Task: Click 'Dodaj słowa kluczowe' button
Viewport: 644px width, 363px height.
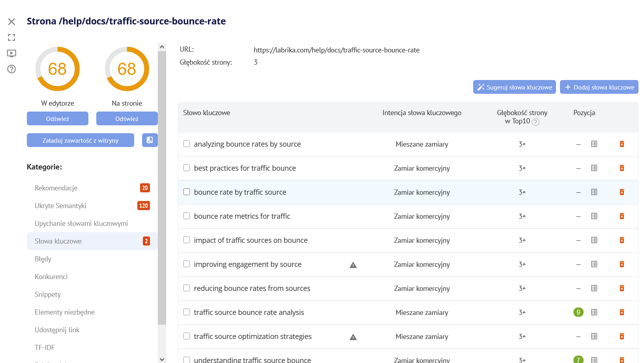Action: point(599,87)
